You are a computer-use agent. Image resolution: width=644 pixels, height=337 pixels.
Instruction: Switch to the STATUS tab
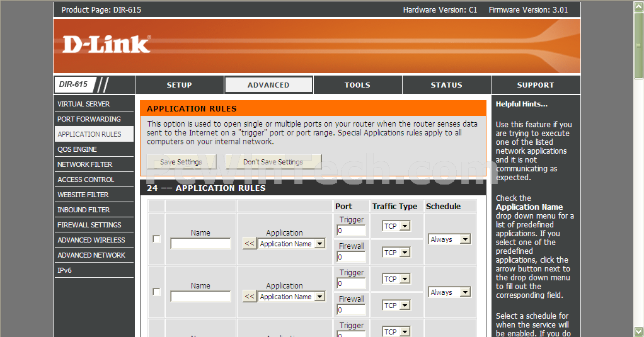[x=446, y=85]
